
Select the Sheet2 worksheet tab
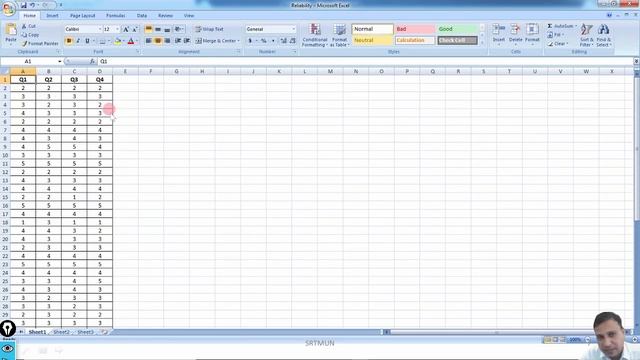[x=61, y=332]
